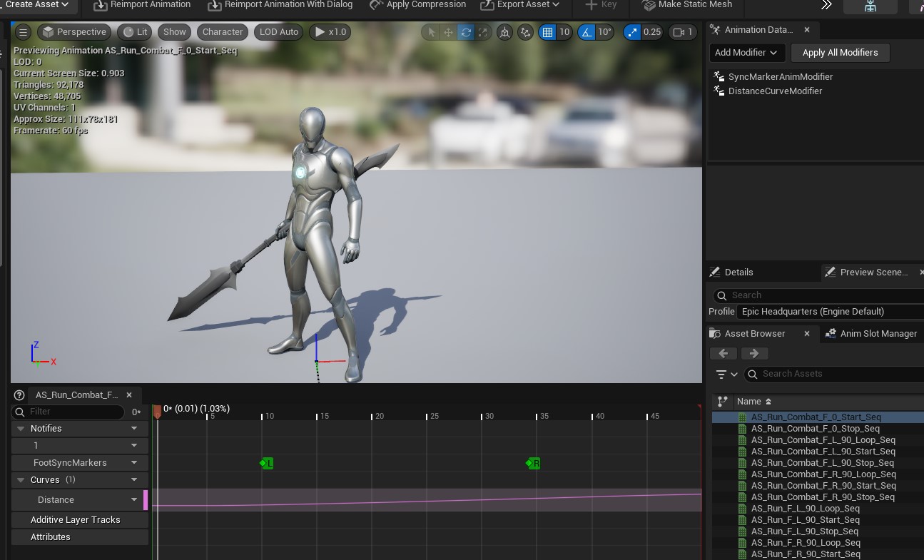The width and height of the screenshot is (924, 560).
Task: Click the surface snapping icon
Action: [x=526, y=32]
